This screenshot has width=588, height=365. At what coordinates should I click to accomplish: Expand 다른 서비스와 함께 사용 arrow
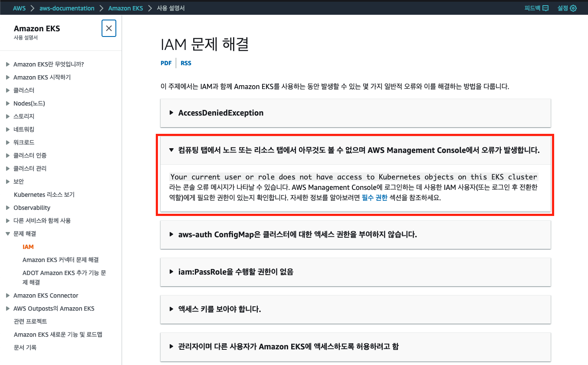click(8, 221)
